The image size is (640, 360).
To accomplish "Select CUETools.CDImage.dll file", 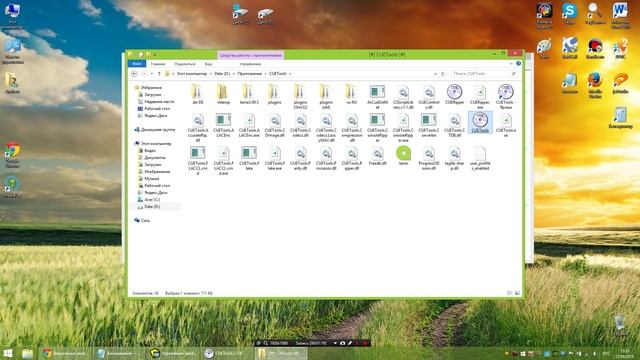I will [x=275, y=125].
